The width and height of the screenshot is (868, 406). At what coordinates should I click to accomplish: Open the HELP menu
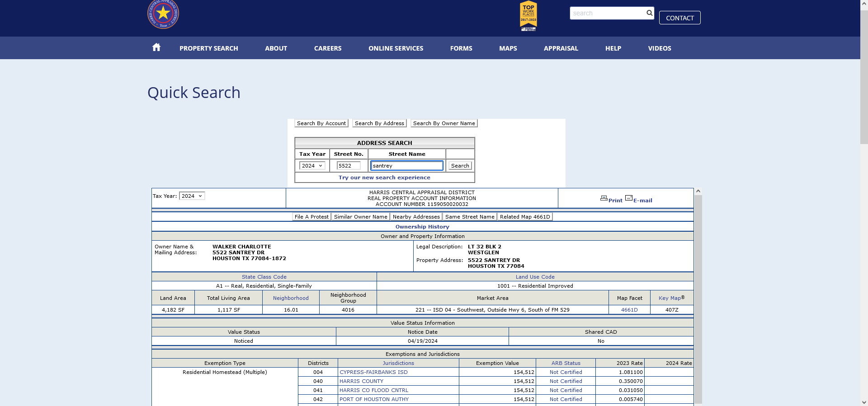(x=613, y=48)
